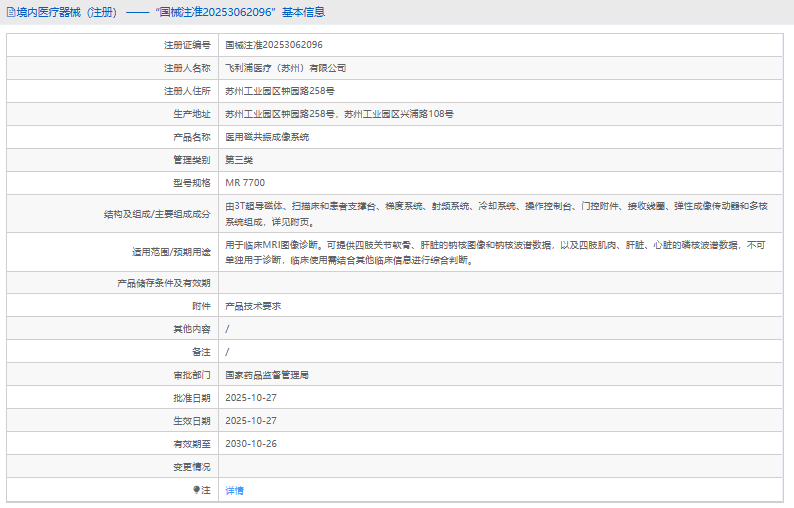This screenshot has width=794, height=508.
Task: Click product name 医用磁共振成像系统
Action: coord(267,137)
